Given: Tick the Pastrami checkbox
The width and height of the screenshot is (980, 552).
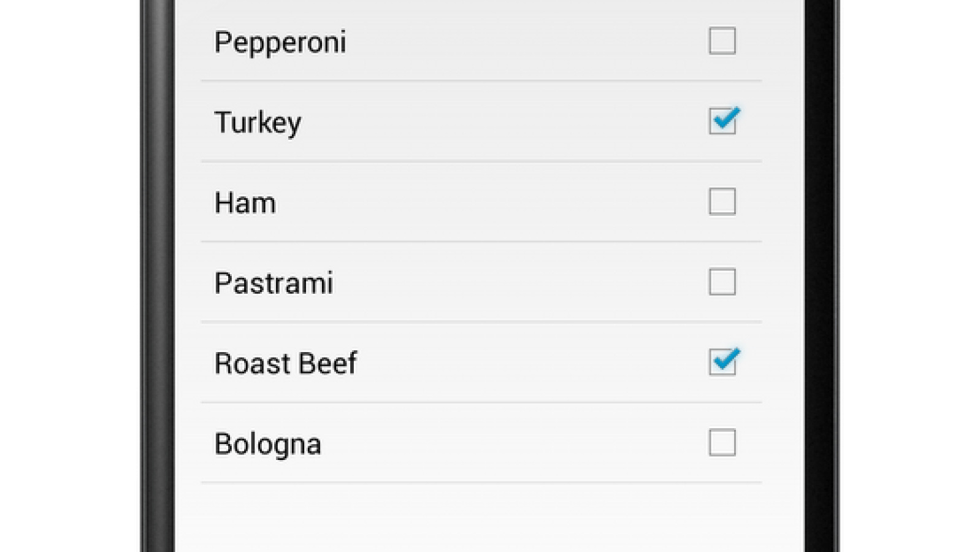Looking at the screenshot, I should (722, 282).
